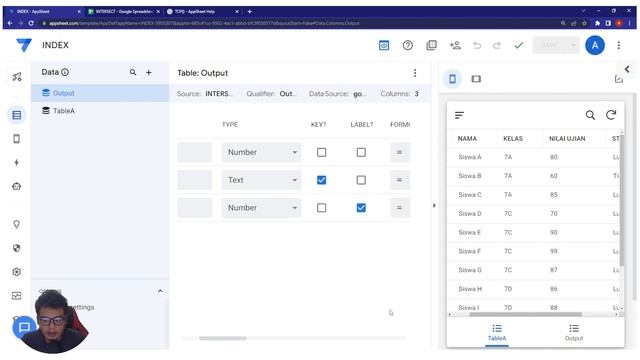Collapse the Options section chevron
This screenshot has height=360, width=640.
point(160,291)
